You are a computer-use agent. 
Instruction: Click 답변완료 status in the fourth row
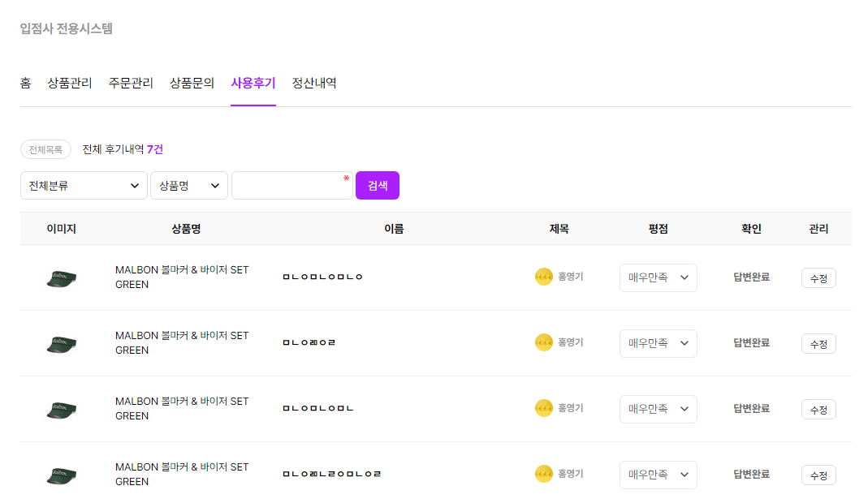coord(751,474)
